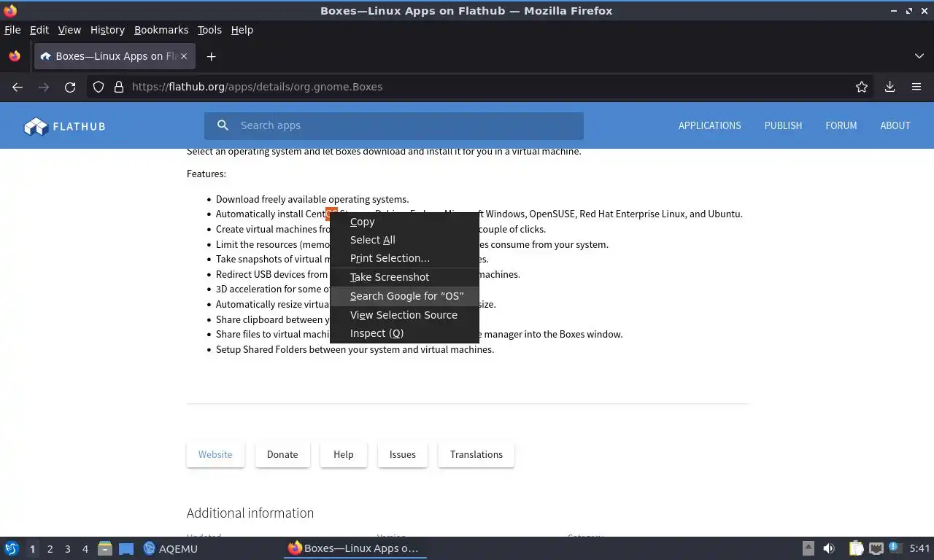Search Google for "OS" from context menu
The width and height of the screenshot is (934, 560).
point(404,296)
